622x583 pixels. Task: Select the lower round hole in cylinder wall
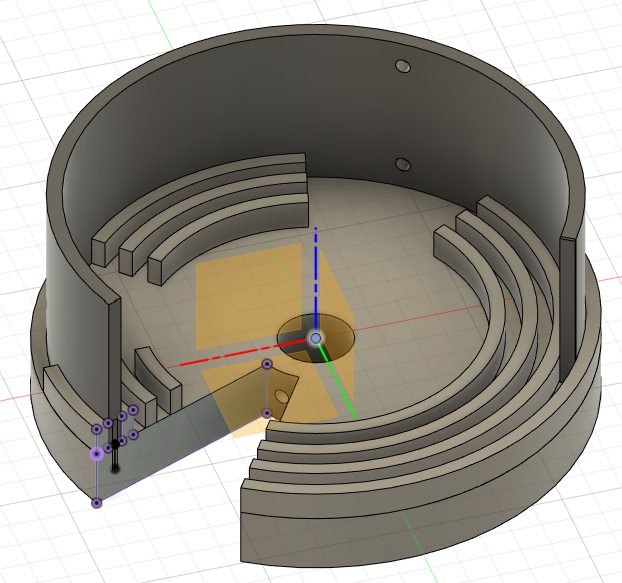[403, 164]
